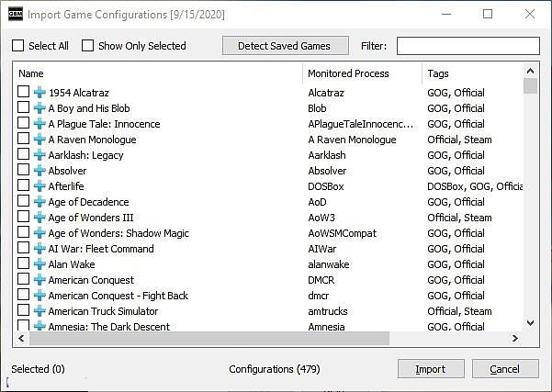Sort by the Monitored Process column header

[362, 73]
